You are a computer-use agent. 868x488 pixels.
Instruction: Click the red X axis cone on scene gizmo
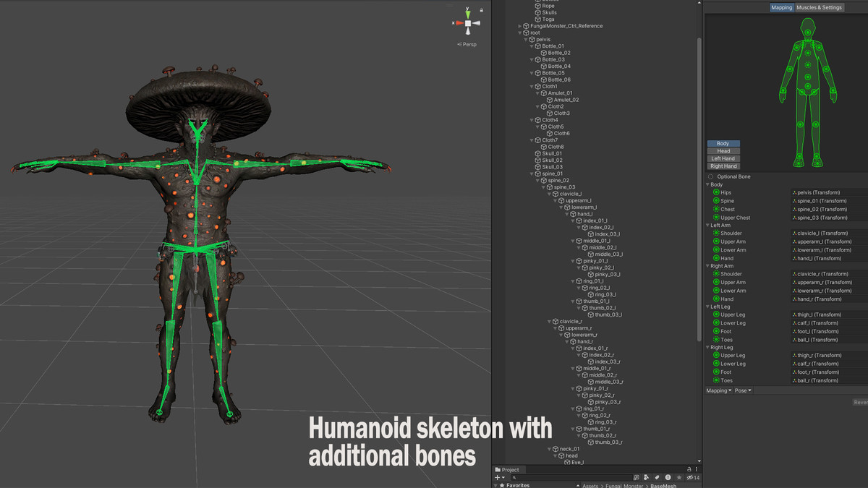point(459,23)
